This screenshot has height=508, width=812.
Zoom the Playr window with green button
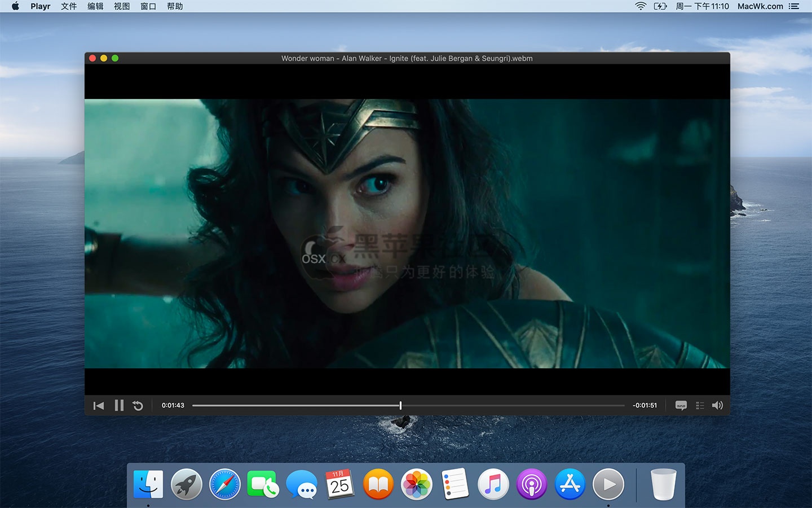coord(115,58)
